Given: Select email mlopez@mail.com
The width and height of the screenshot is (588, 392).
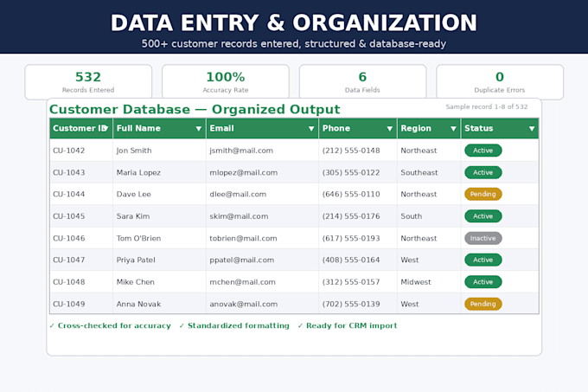Looking at the screenshot, I should click(x=243, y=172).
